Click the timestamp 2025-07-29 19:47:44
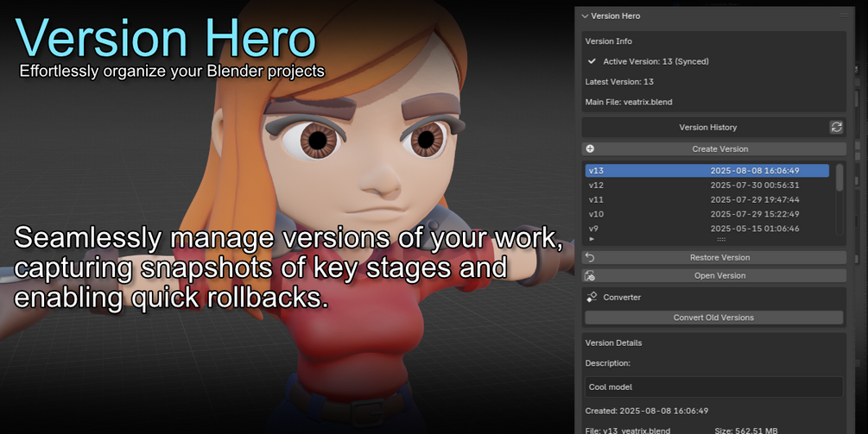The image size is (868, 434). click(x=755, y=199)
